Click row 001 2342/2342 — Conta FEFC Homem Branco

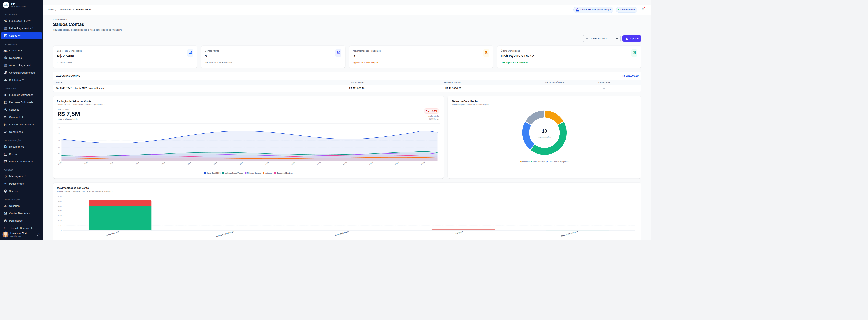pos(347,88)
